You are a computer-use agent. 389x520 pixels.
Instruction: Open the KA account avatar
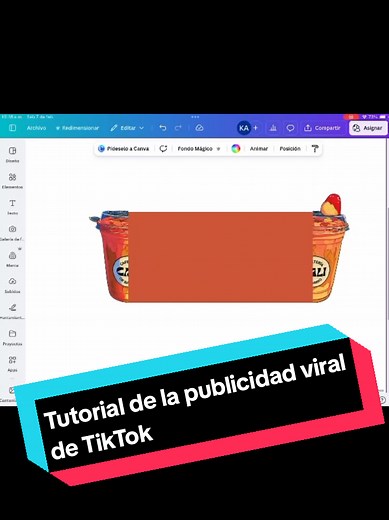point(244,128)
